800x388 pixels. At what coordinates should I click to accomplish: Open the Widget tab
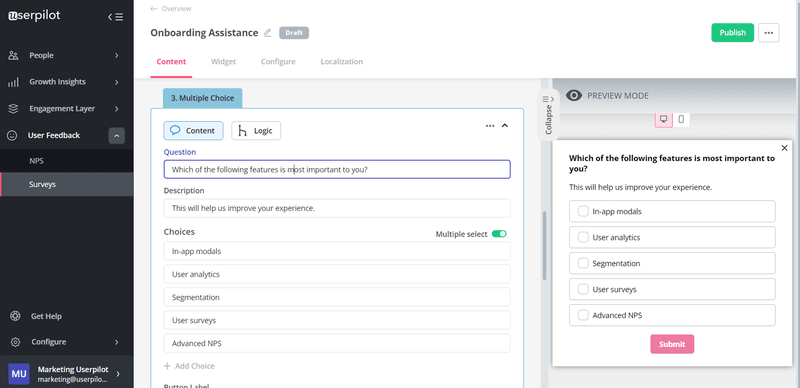click(223, 62)
